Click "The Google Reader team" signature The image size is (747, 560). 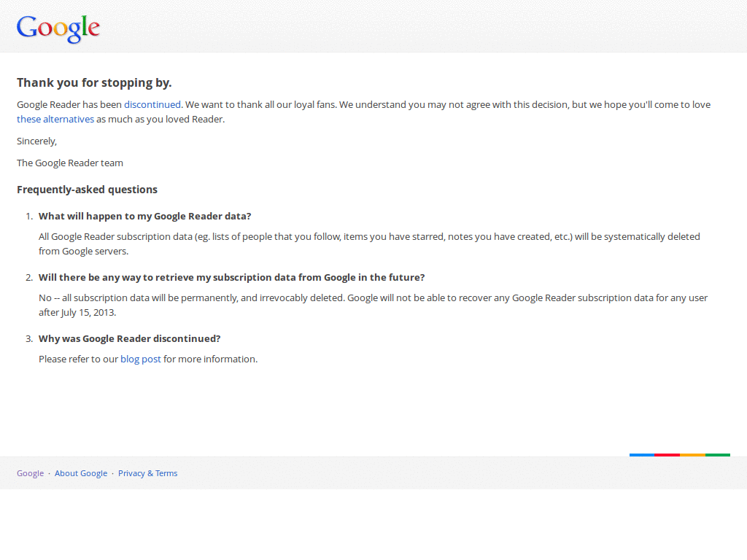(x=70, y=163)
